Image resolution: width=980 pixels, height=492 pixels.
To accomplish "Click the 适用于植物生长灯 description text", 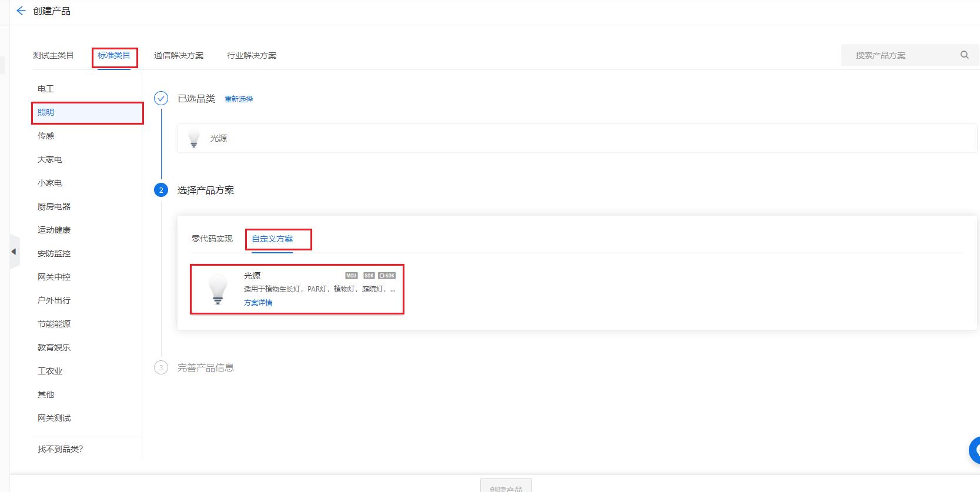I will (x=320, y=289).
